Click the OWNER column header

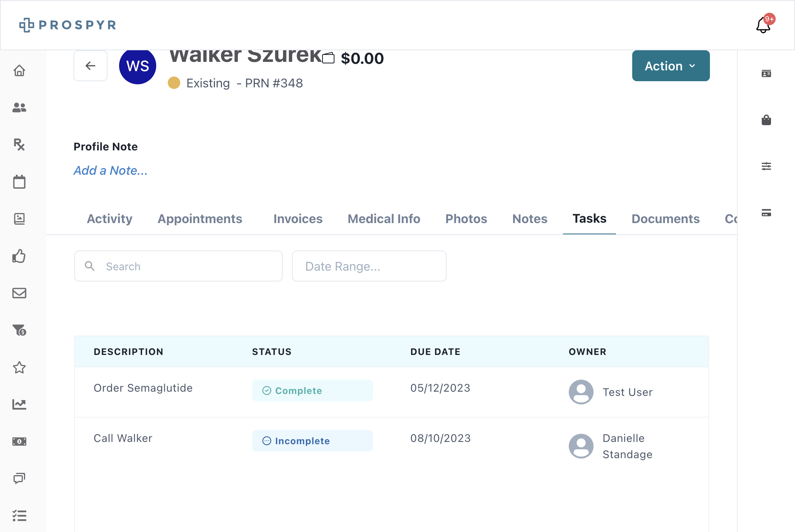pos(587,352)
